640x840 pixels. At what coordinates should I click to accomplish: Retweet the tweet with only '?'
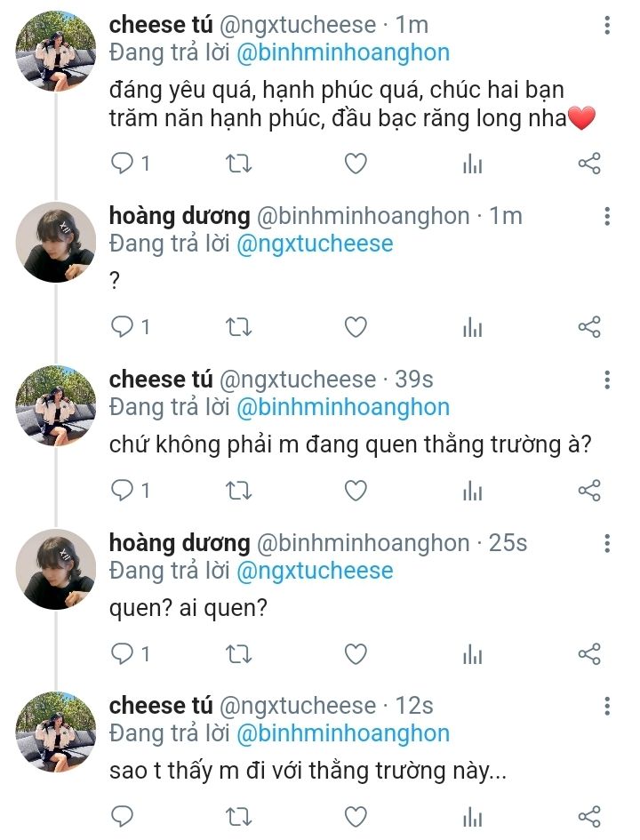[x=239, y=327]
